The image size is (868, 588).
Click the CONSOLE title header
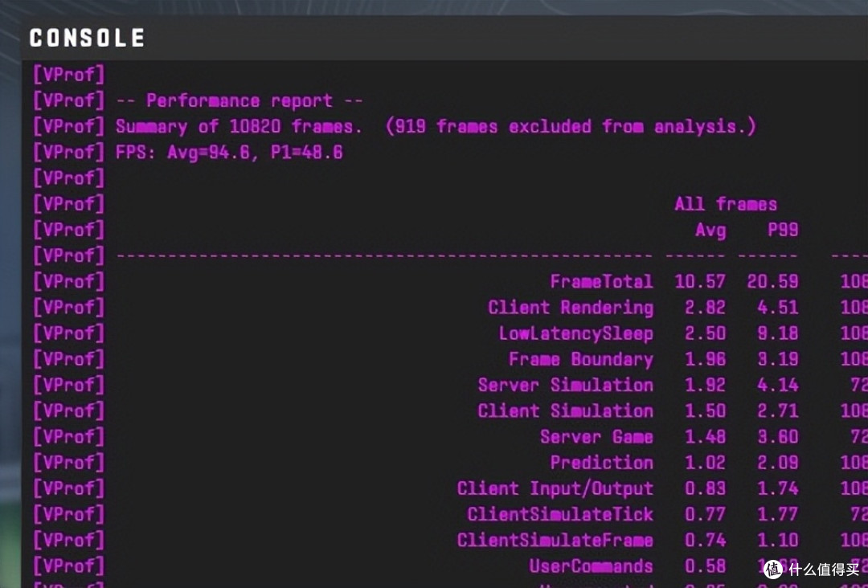pos(87,39)
